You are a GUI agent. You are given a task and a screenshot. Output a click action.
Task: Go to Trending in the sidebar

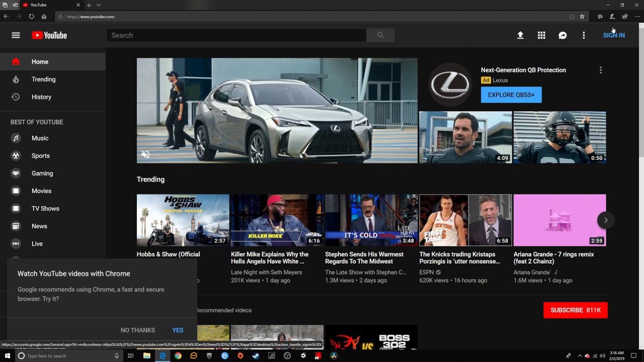53,79
